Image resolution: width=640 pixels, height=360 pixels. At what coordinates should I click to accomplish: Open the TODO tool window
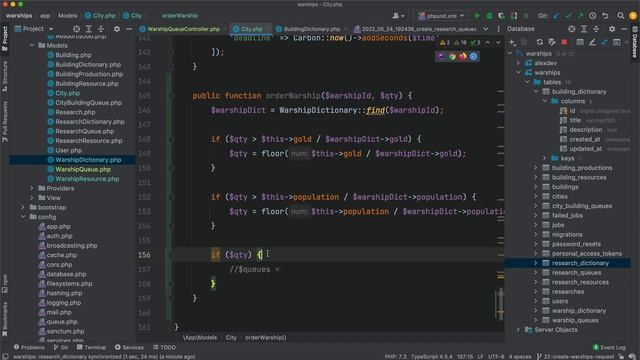(x=164, y=347)
